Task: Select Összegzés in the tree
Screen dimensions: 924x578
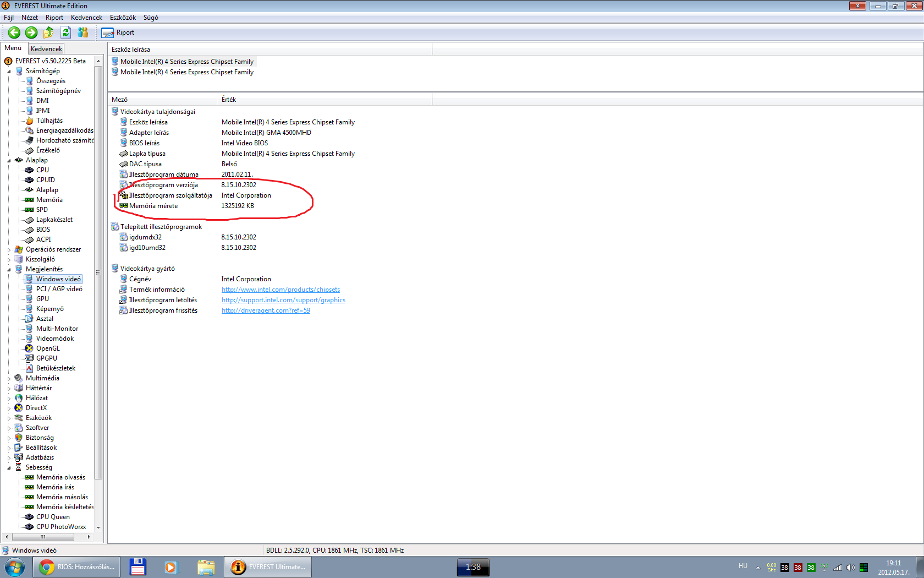Action: pos(51,81)
